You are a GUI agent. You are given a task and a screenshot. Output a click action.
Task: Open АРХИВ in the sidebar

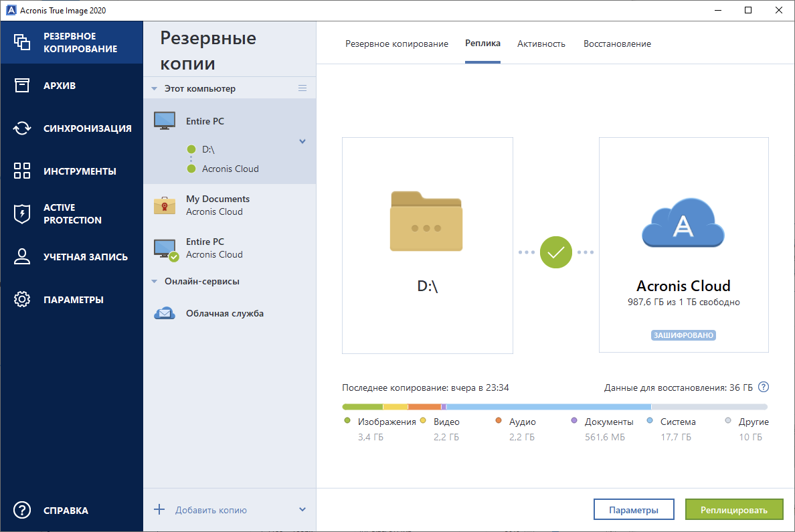[72, 85]
